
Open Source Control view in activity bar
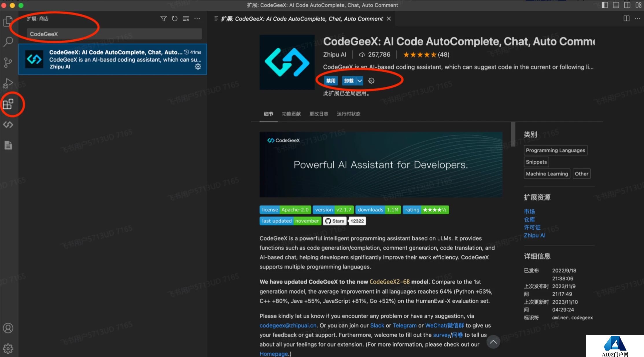(x=8, y=62)
